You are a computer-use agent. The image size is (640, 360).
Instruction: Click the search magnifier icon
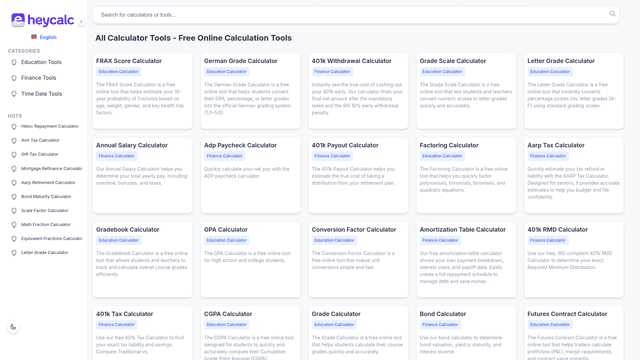(x=612, y=14)
